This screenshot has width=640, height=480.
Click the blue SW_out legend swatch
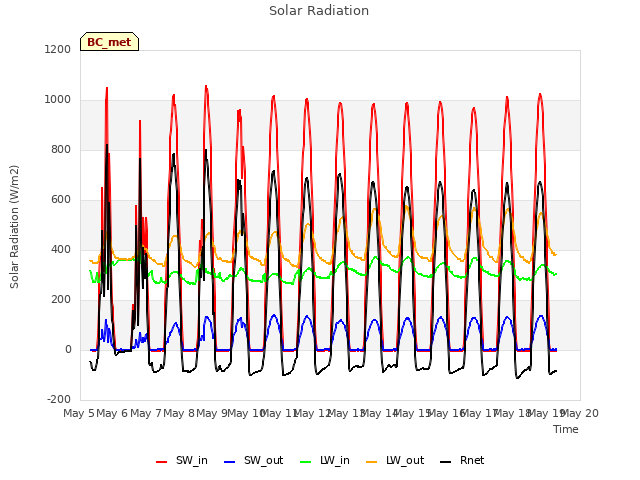[230, 462]
